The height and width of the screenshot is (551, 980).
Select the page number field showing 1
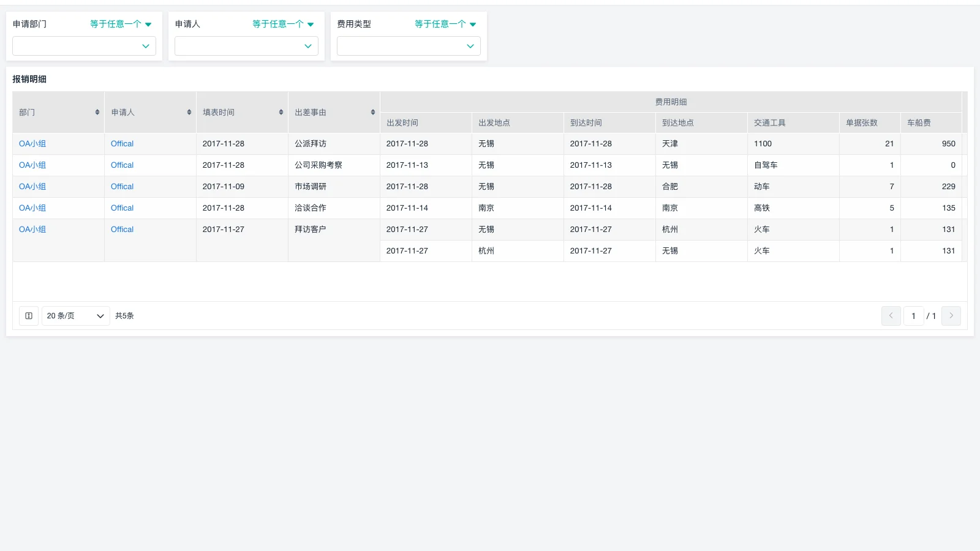913,315
